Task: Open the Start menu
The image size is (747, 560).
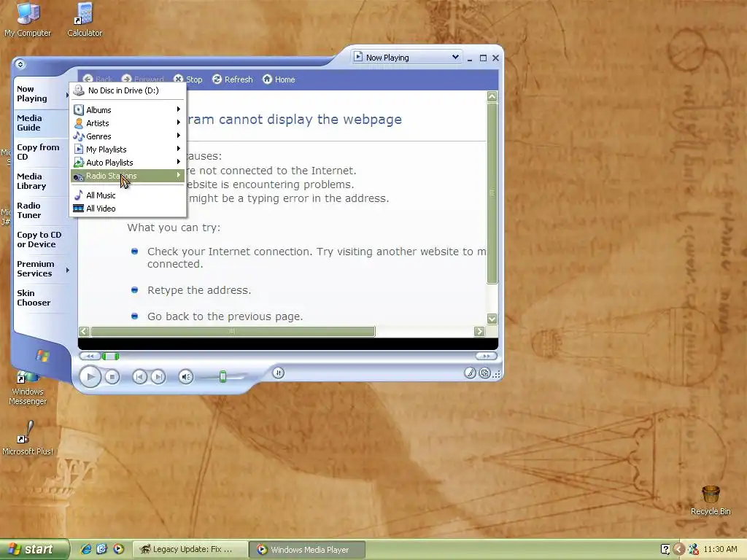Action: (x=34, y=549)
